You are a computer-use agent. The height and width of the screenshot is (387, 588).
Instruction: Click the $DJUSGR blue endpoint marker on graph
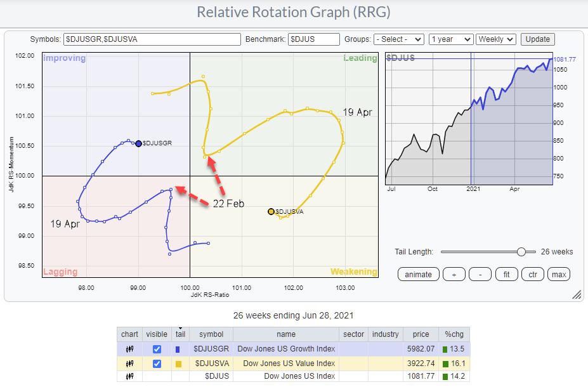tap(138, 143)
